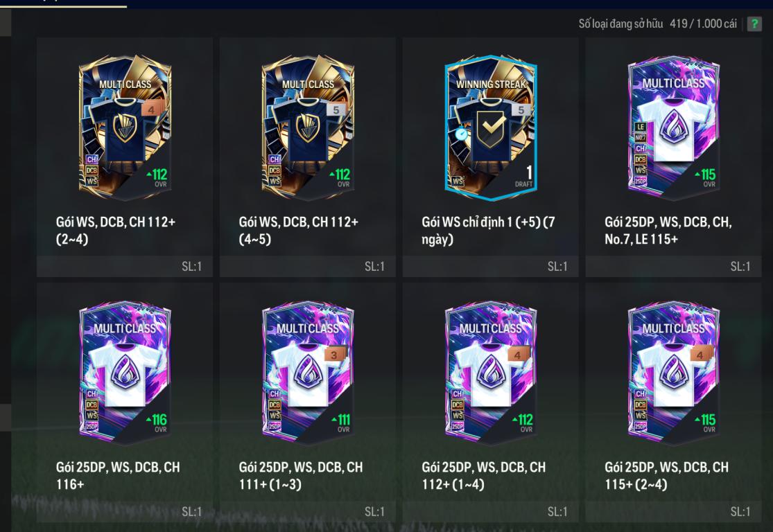Select the Gói WS, DCB, CH 112+ (2~4) pack card
773x532 pixels.
[x=125, y=157]
